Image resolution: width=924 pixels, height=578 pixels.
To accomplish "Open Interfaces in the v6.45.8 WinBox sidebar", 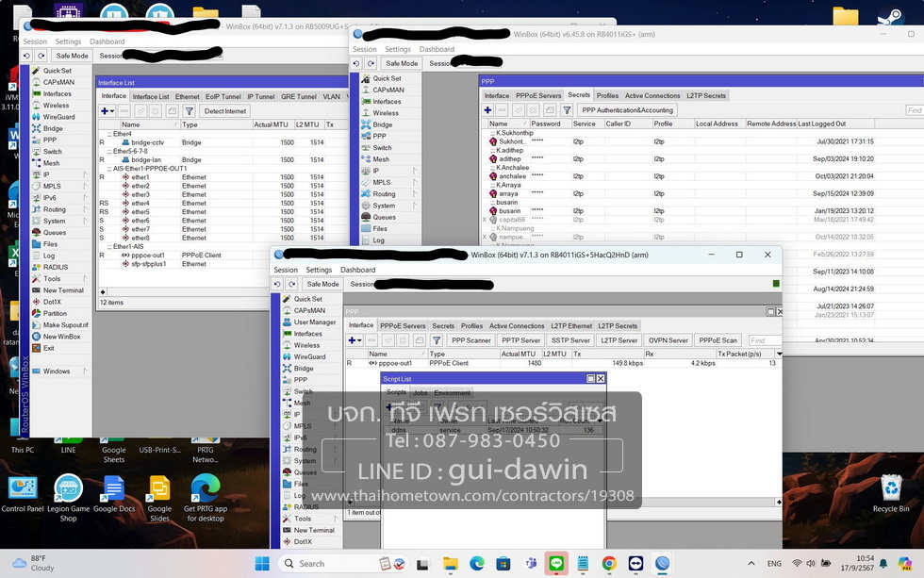I will click(387, 101).
